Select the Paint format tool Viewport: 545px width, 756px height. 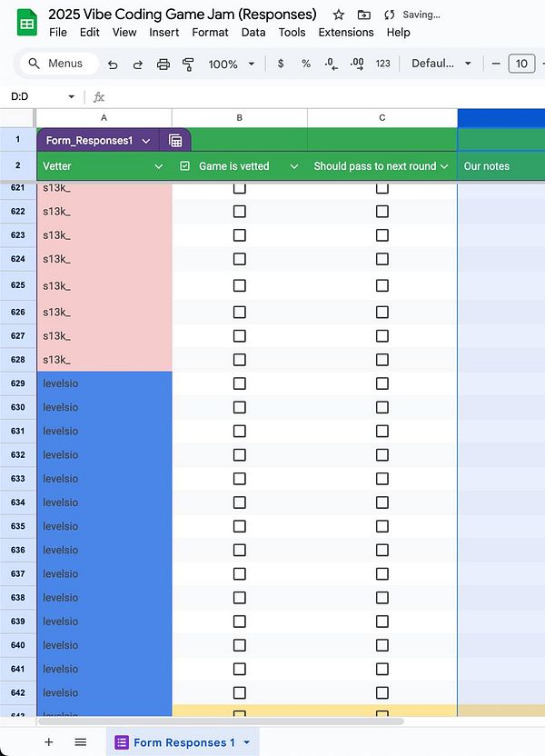coord(188,64)
